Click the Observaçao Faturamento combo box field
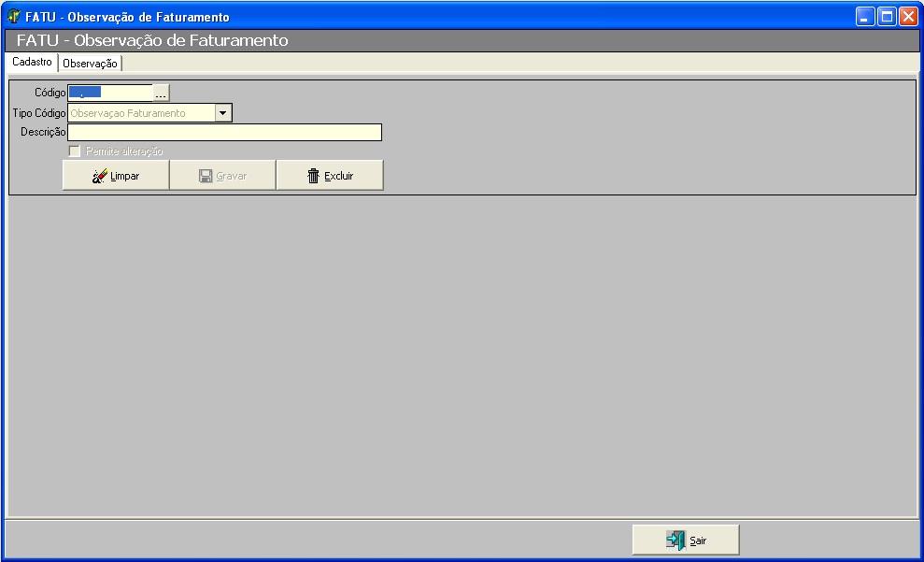The image size is (924, 562). [140, 113]
